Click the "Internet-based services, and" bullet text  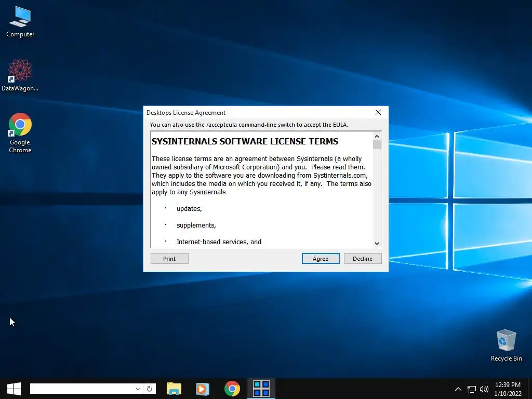coord(219,242)
